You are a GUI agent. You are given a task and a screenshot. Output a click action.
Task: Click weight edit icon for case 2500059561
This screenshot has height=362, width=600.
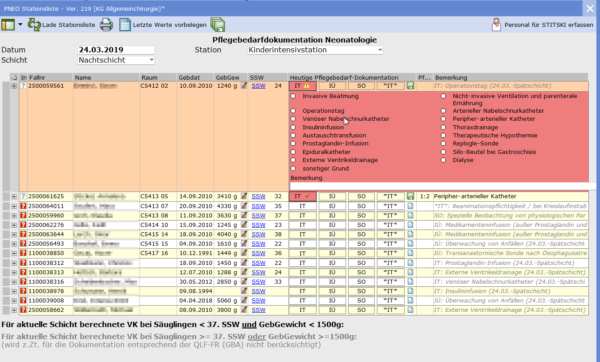pyautogui.click(x=244, y=86)
